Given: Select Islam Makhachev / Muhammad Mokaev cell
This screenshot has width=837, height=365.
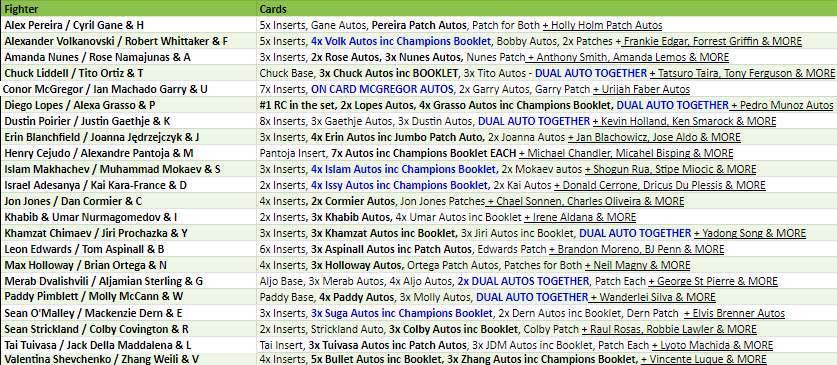Looking at the screenshot, I should 128,169.
